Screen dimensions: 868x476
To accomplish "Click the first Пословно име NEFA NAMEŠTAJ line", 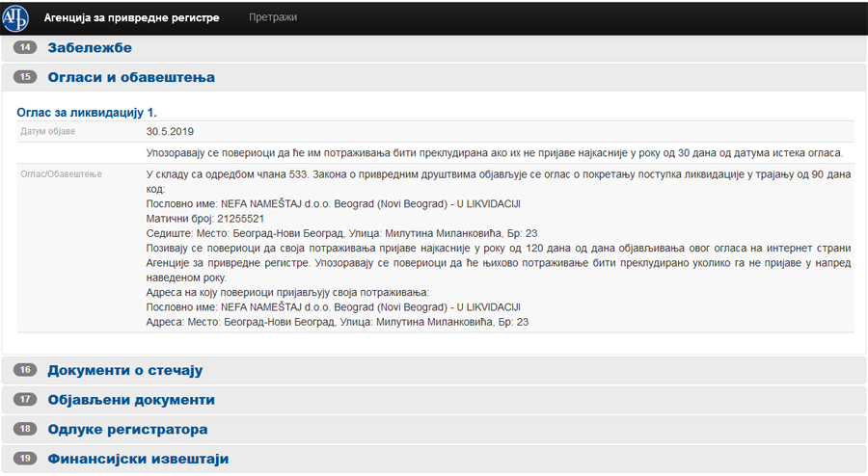I will 334,204.
